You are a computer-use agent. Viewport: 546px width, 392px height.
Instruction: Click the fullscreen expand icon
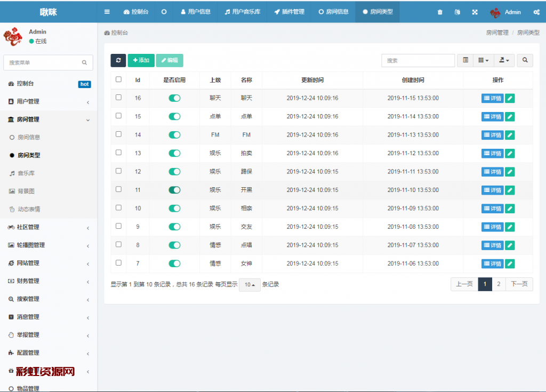pos(475,12)
